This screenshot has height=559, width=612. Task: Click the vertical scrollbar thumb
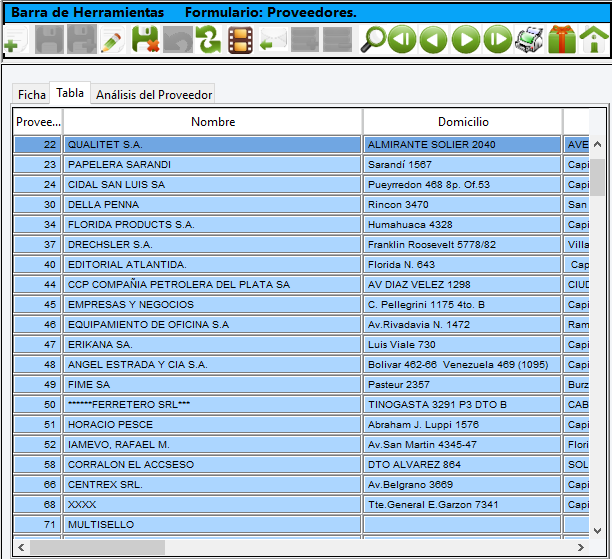click(x=597, y=177)
